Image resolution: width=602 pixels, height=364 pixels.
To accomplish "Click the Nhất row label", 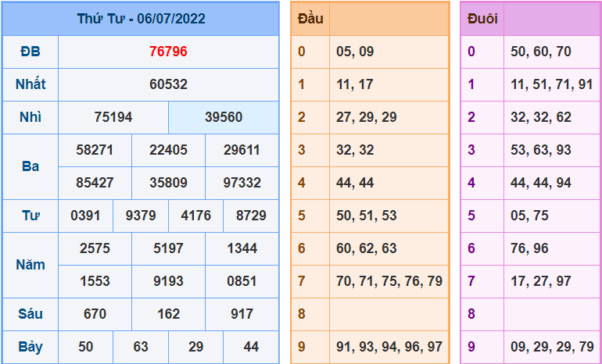I will [30, 84].
